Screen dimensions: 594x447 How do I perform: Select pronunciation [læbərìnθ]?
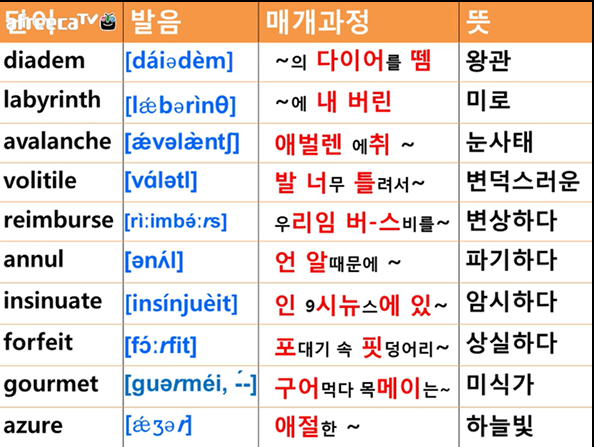(x=180, y=105)
